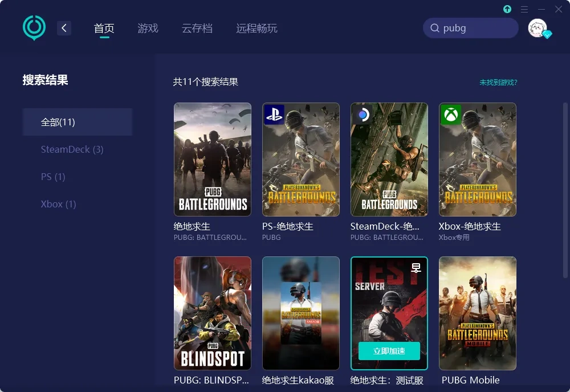570x392 pixels.
Task: Open the user avatar icon top right
Action: coord(538,27)
